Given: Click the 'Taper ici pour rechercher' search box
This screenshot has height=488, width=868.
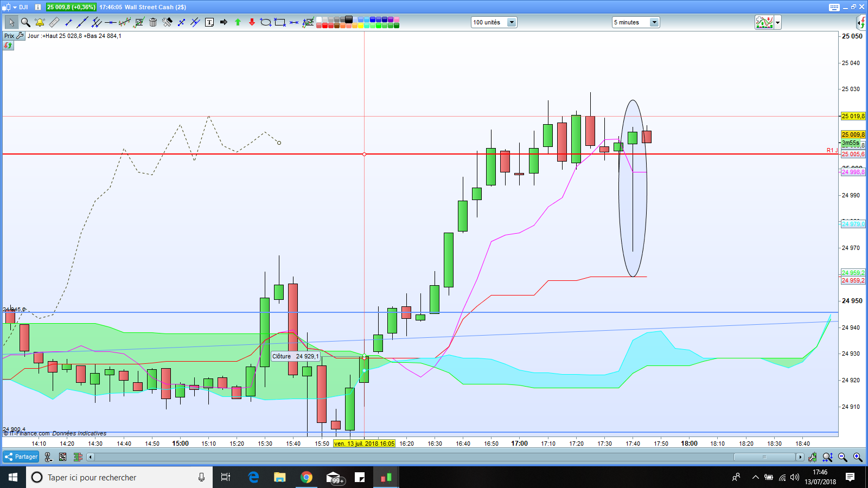Looking at the screenshot, I should pyautogui.click(x=119, y=477).
